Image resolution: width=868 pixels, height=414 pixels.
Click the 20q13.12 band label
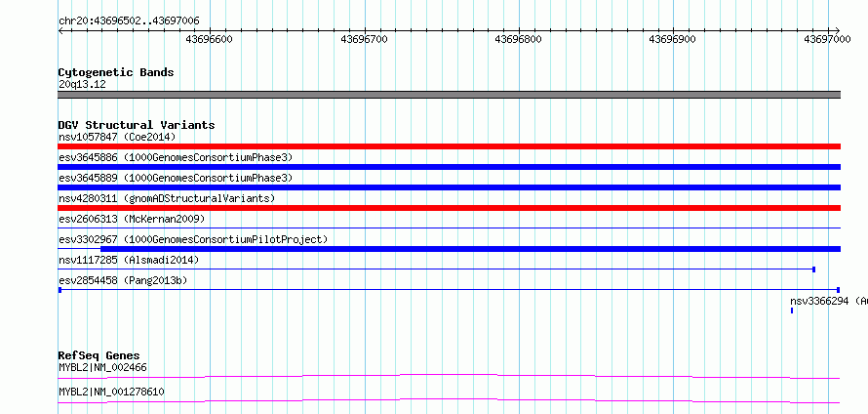pos(82,84)
